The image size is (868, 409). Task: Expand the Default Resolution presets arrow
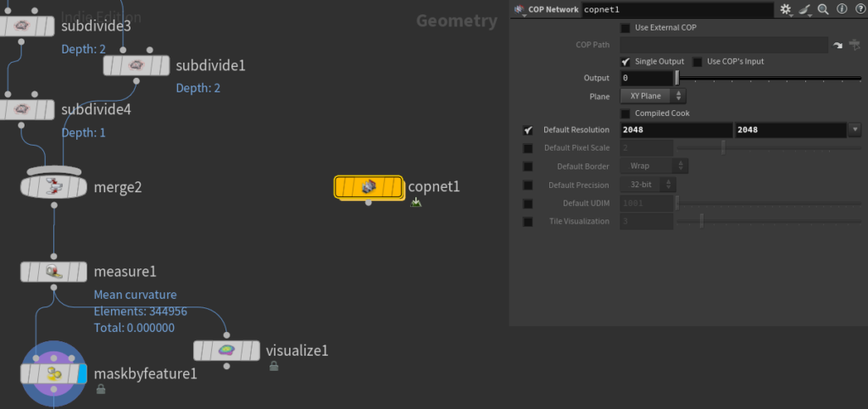pyautogui.click(x=854, y=130)
